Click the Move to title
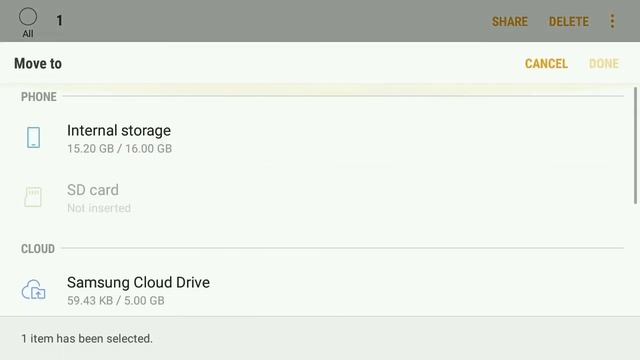Screen dimensions: 640x360 tap(38, 64)
